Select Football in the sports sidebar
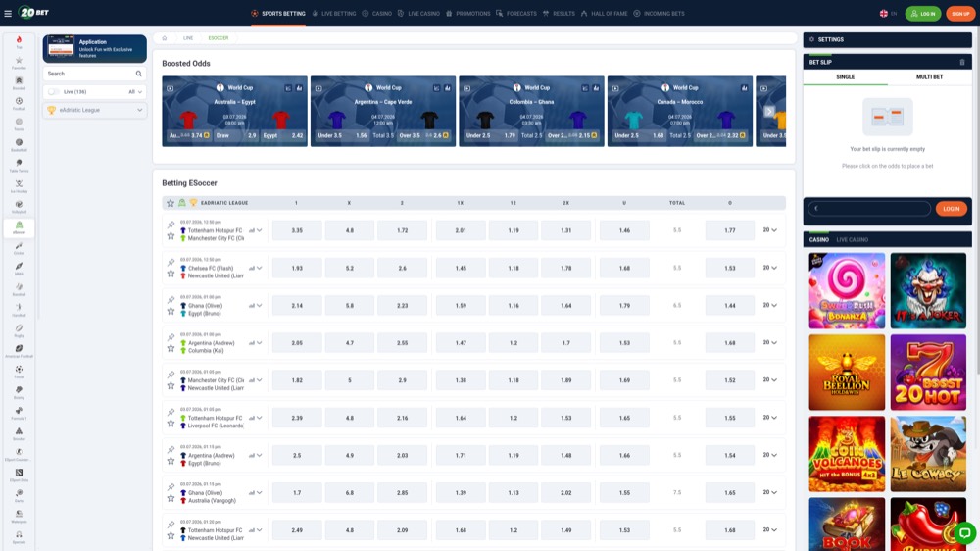980x551 pixels. (19, 104)
